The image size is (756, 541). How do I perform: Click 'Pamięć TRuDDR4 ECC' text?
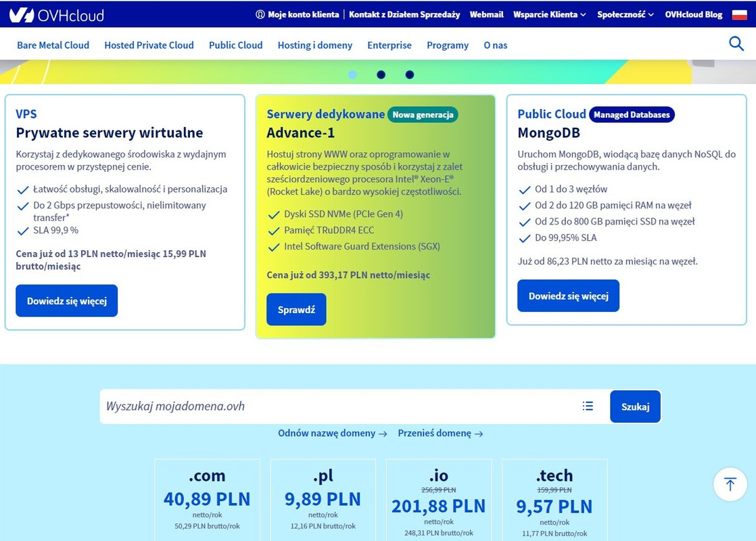pos(329,230)
